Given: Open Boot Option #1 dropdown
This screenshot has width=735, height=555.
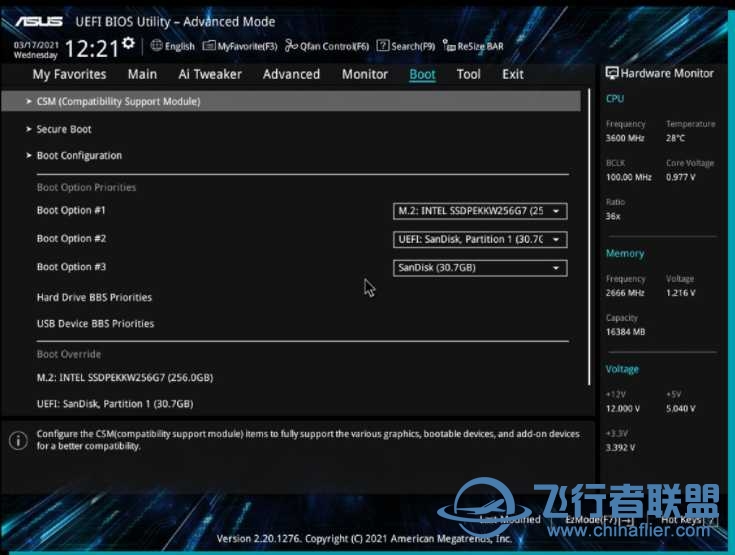Looking at the screenshot, I should point(480,211).
